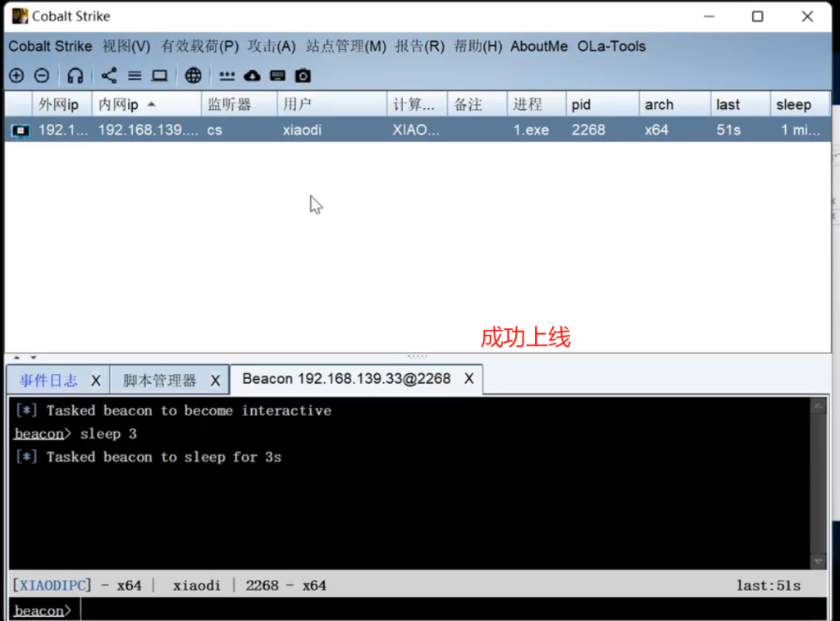Switch to the 事件日志 tab
Viewport: 840px width, 621px height.
[48, 381]
